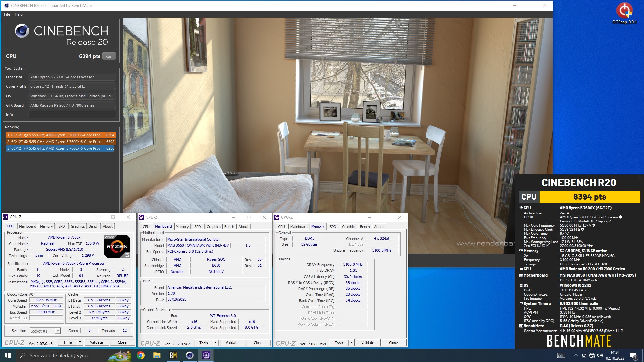This screenshot has height=362, width=644.
Task: Switch to Cinebench from the taskbar
Action: click(x=190, y=355)
